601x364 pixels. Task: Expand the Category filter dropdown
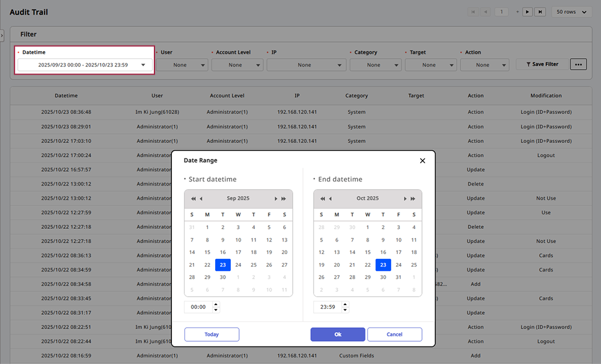pyautogui.click(x=375, y=65)
